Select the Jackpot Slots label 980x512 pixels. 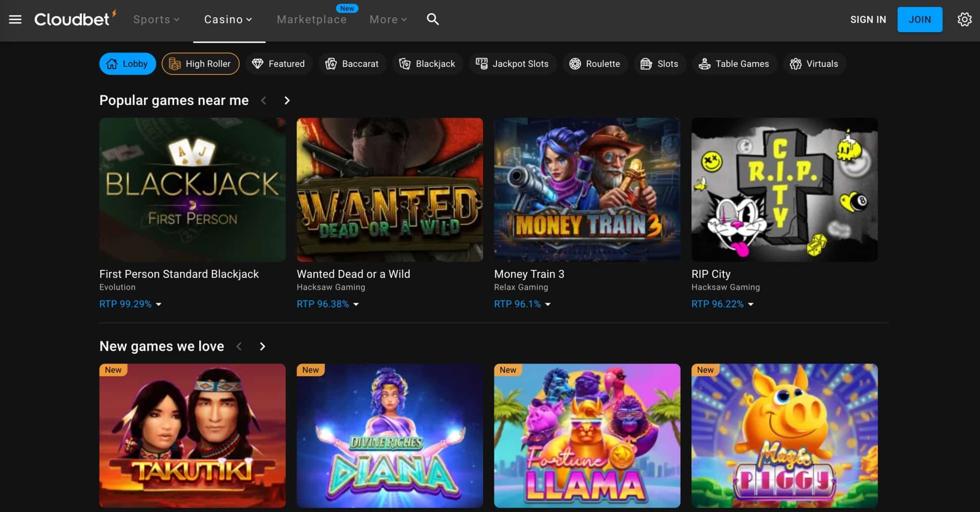(520, 64)
